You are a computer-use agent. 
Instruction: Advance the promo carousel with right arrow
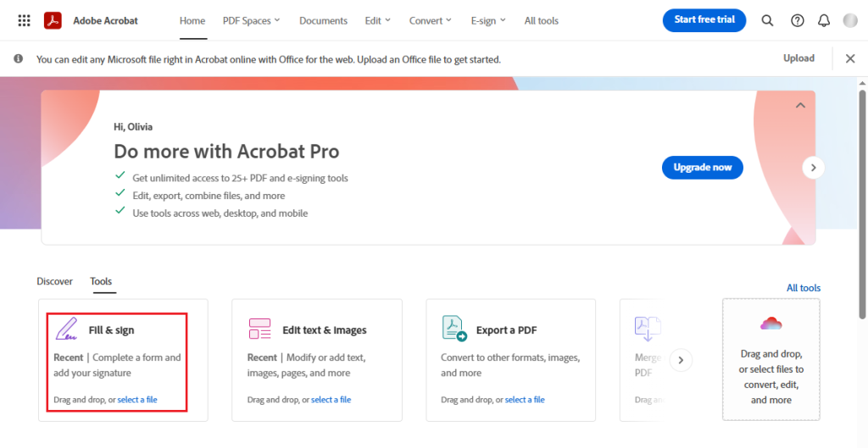(x=813, y=168)
